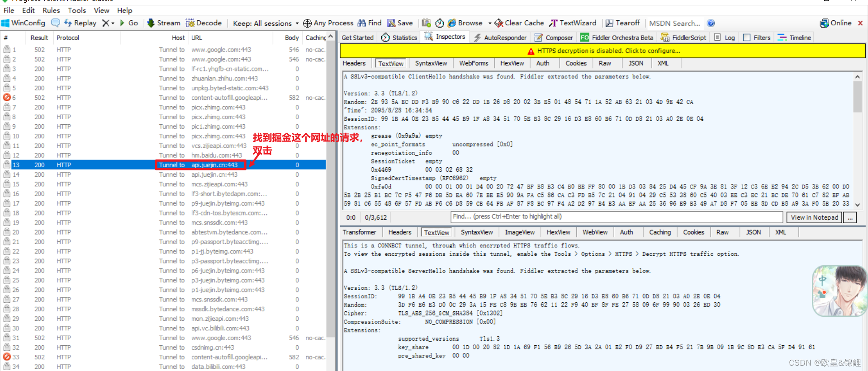Click the Tearoff toolbar button

622,23
